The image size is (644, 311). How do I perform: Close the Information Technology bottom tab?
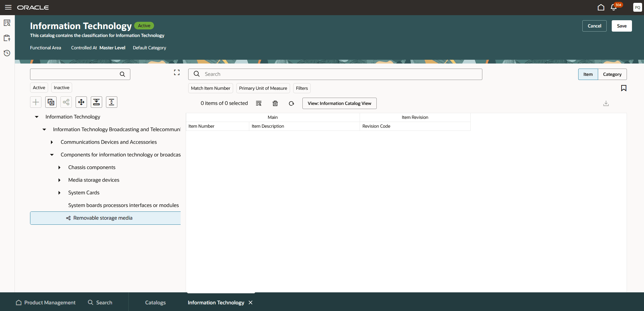pyautogui.click(x=251, y=302)
